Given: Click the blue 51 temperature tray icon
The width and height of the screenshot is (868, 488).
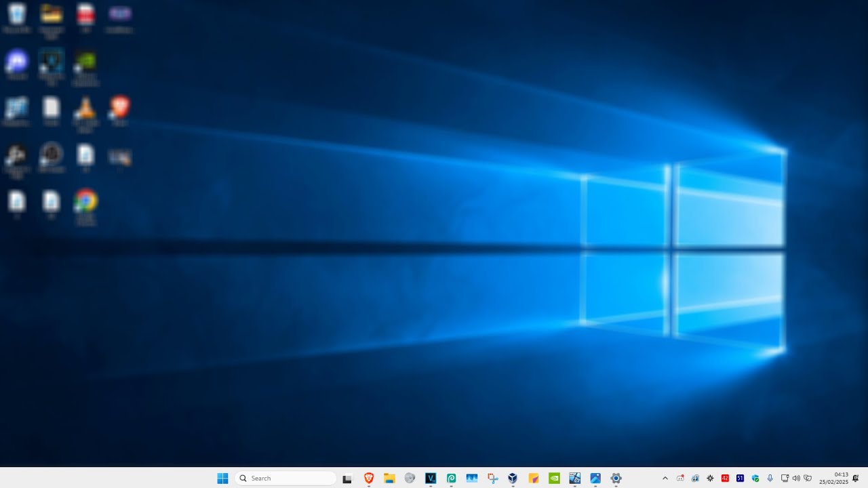Looking at the screenshot, I should click(740, 479).
